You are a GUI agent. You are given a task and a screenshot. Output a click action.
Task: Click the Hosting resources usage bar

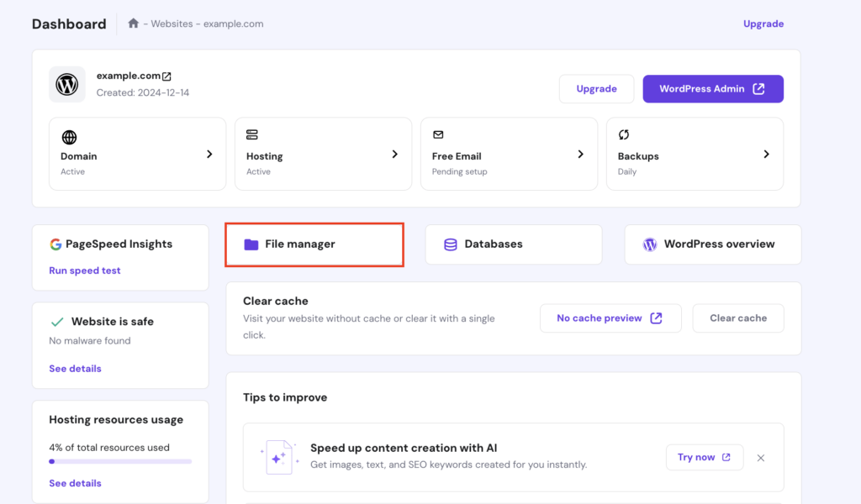120,460
